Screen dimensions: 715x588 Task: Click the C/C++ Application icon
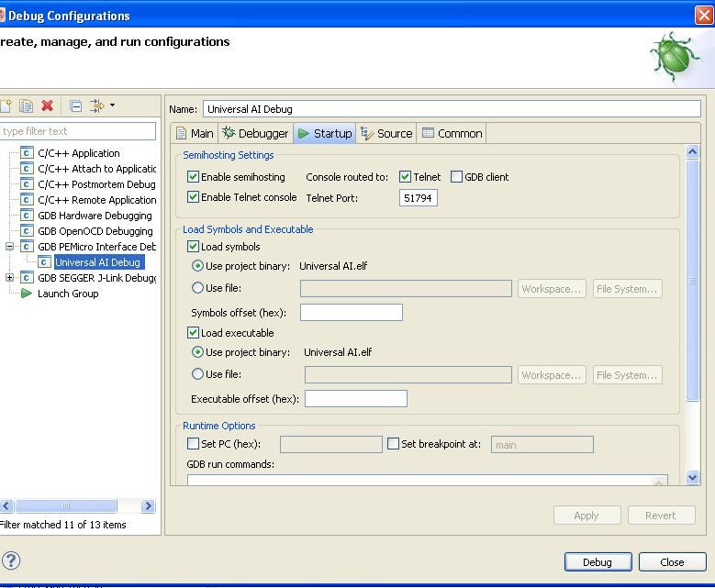(27, 153)
